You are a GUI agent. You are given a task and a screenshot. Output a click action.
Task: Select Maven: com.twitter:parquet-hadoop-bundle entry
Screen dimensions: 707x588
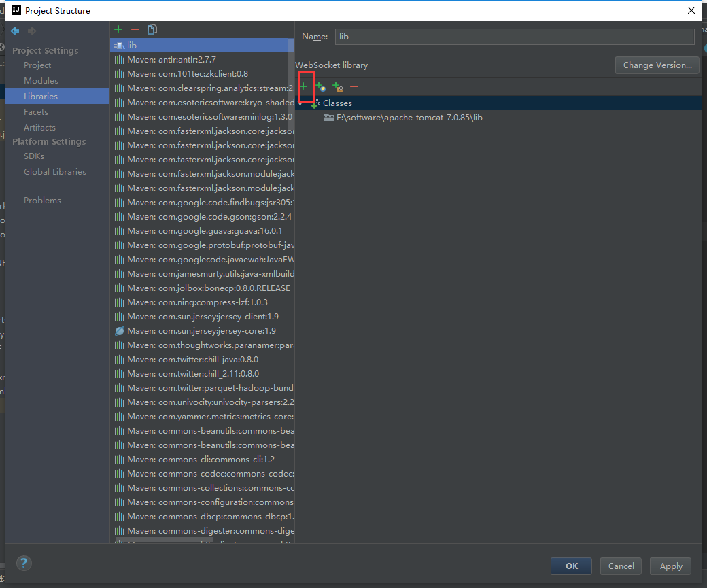[x=203, y=388]
